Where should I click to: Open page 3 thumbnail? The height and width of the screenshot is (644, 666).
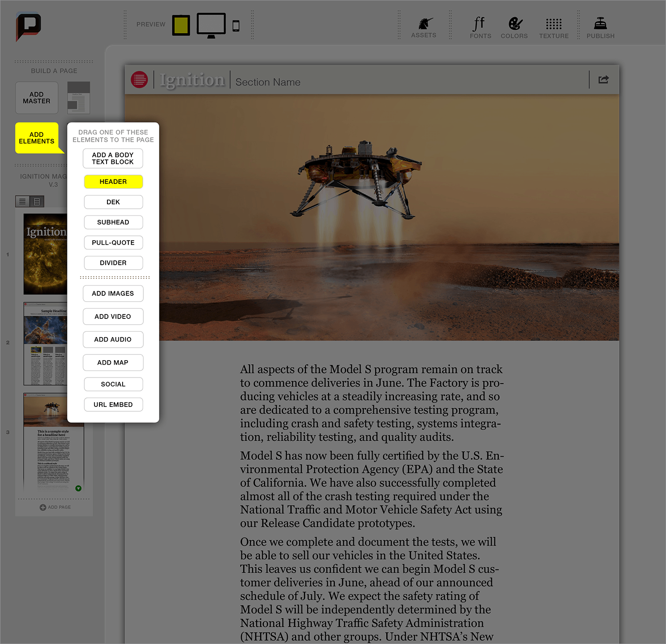click(x=53, y=442)
